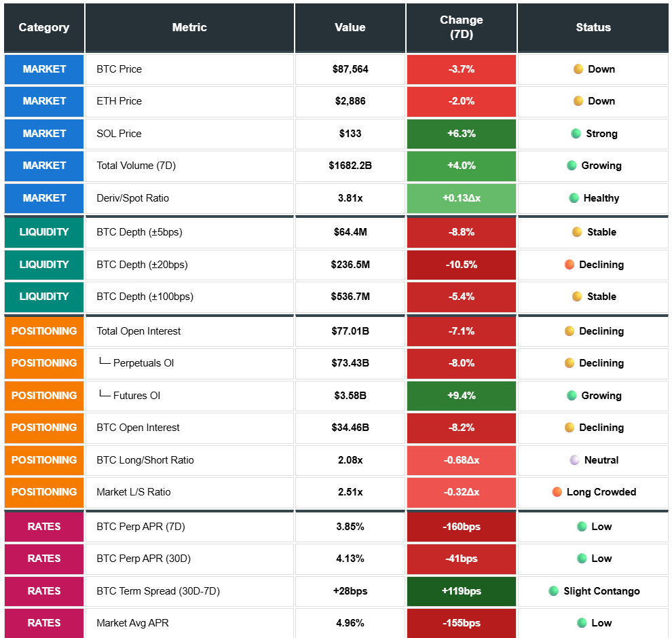Click the Total Open Interest parent row label
672x638 pixels.
(x=138, y=331)
